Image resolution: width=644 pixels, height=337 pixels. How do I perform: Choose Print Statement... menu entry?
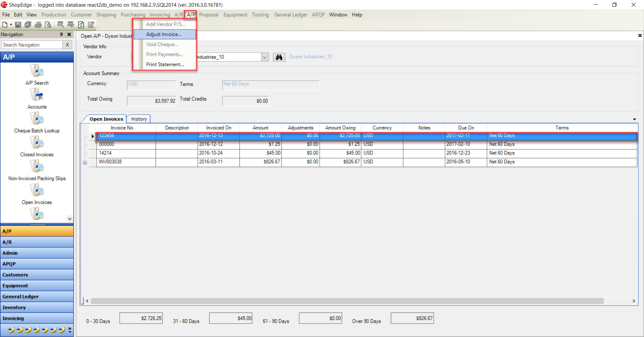165,64
